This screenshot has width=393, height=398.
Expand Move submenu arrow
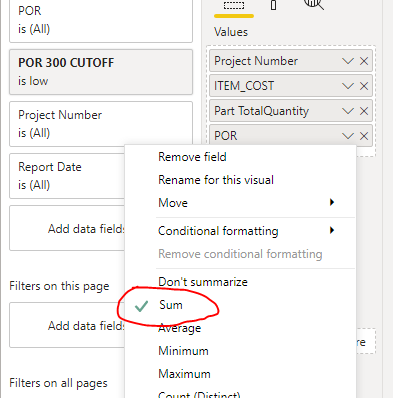(332, 202)
